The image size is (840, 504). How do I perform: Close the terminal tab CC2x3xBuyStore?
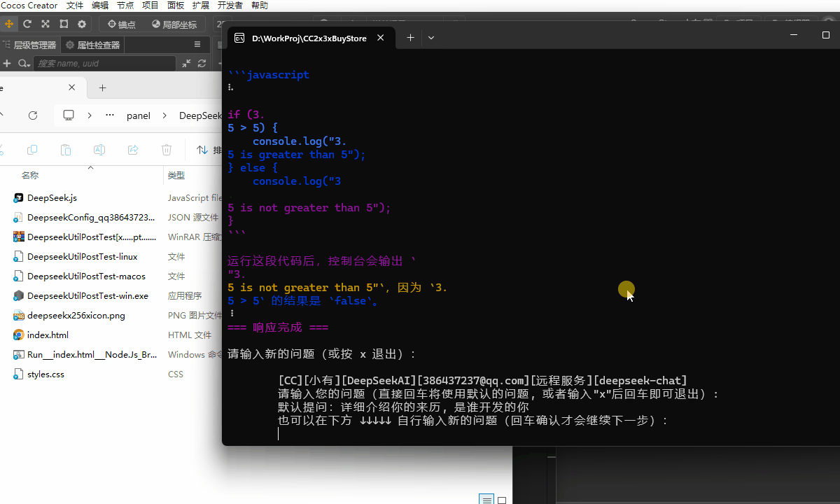tap(381, 38)
